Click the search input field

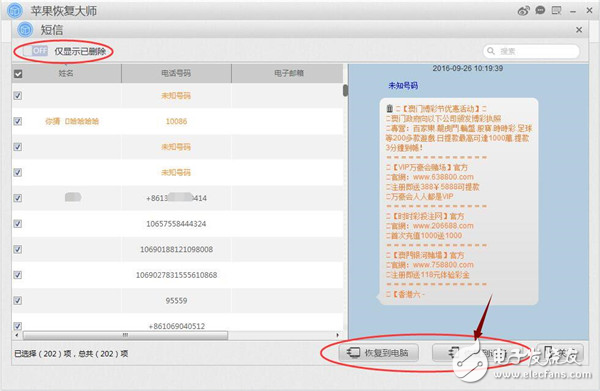coord(531,51)
